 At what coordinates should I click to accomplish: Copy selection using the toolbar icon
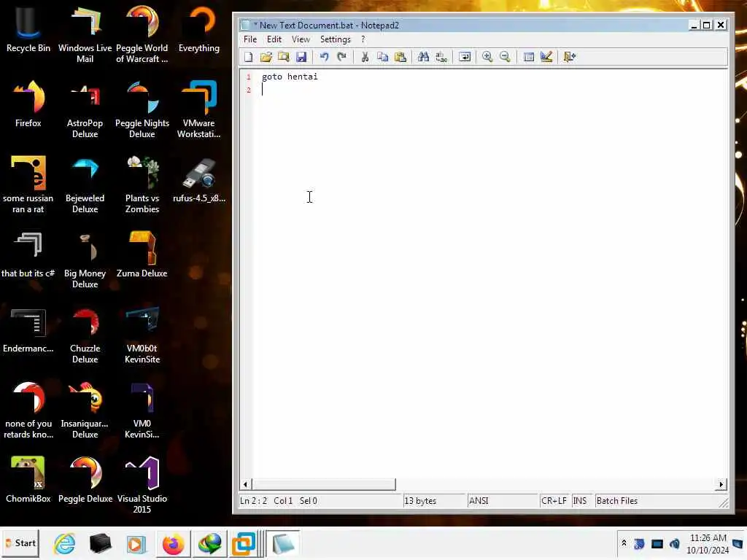tap(382, 57)
